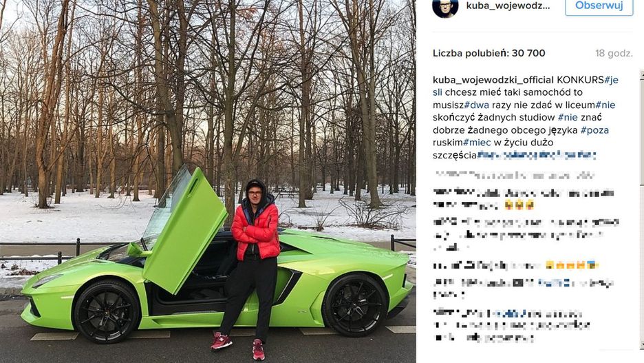This screenshot has width=644, height=363.
Task: Open the #poza hashtag
Action: pyautogui.click(x=594, y=130)
